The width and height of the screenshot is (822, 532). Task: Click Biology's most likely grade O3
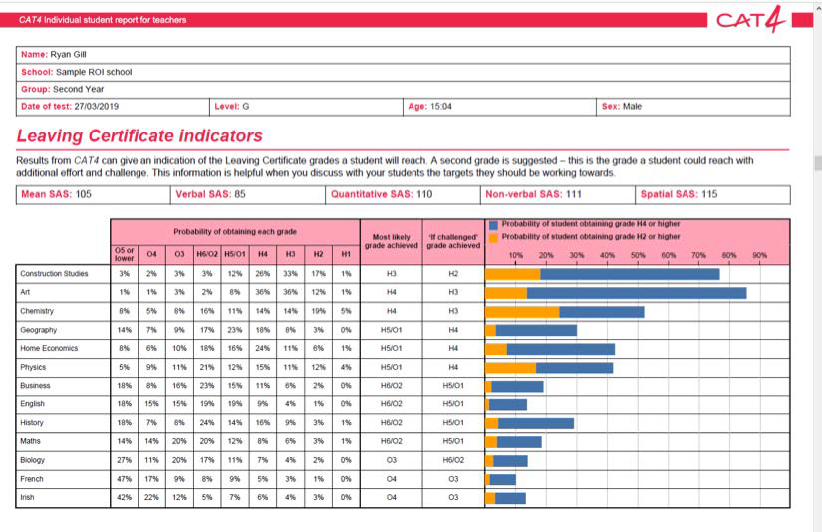[x=391, y=460]
